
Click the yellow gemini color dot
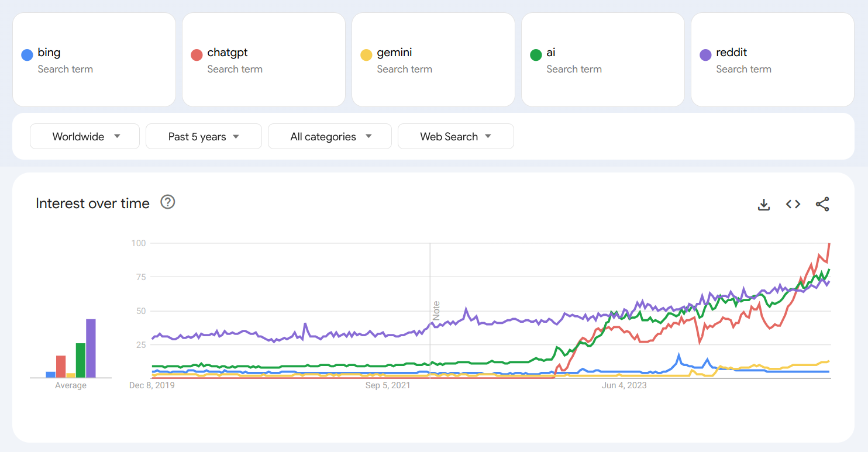click(366, 55)
